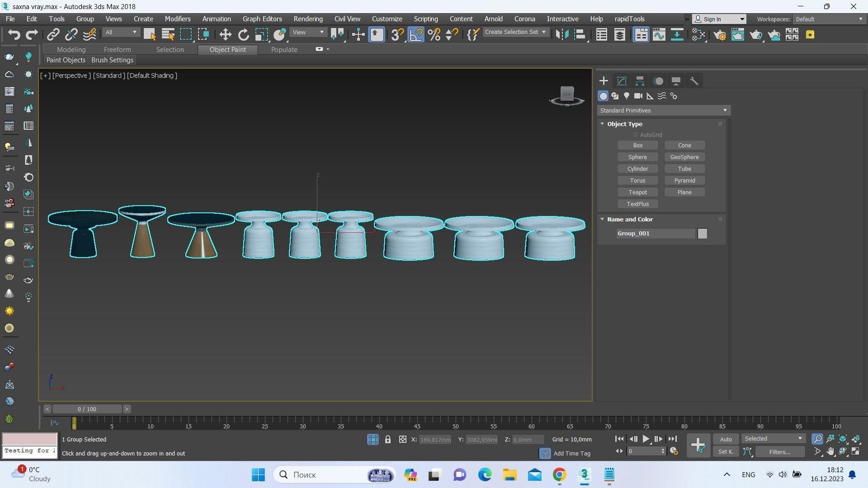Open the Utilities wrench panel icon
Viewport: 868px width, 488px height.
pos(694,81)
